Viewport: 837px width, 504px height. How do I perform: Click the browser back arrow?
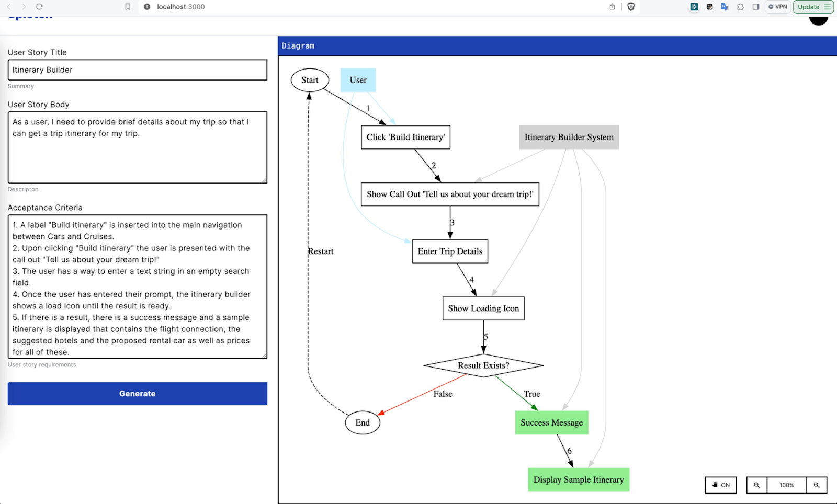tap(8, 7)
